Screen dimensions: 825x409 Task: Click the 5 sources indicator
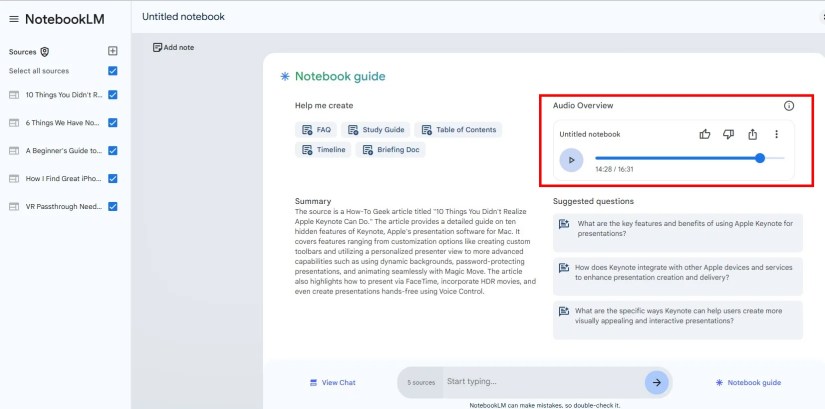coord(421,383)
